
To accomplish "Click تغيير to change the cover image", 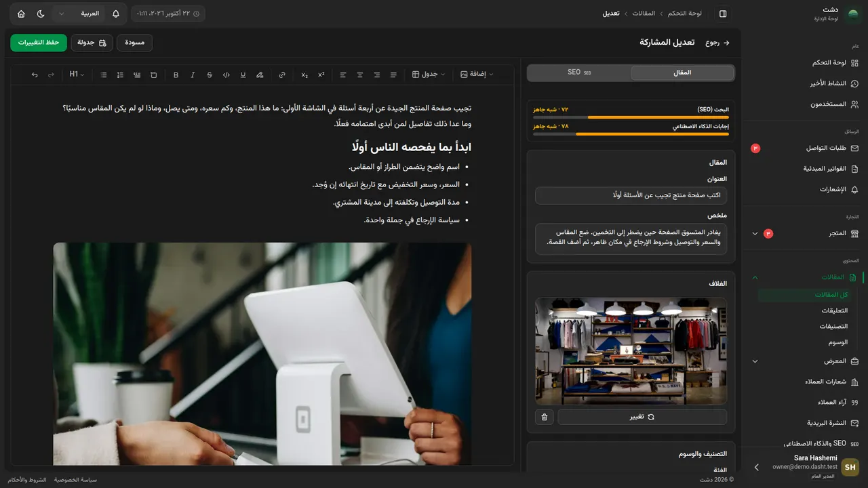I will (x=642, y=417).
